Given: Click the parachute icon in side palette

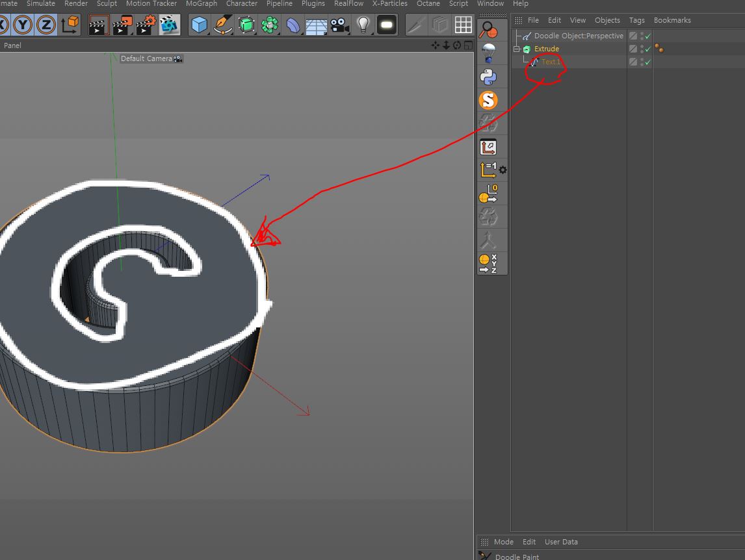Looking at the screenshot, I should tap(488, 53).
